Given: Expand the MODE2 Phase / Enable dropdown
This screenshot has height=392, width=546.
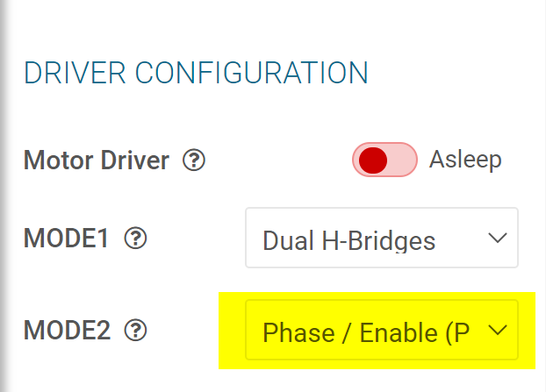Looking at the screenshot, I should 381,330.
